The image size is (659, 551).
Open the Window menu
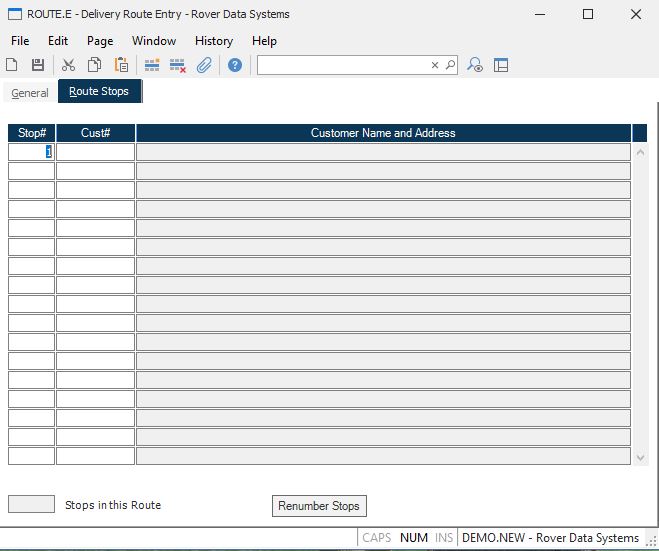[154, 41]
